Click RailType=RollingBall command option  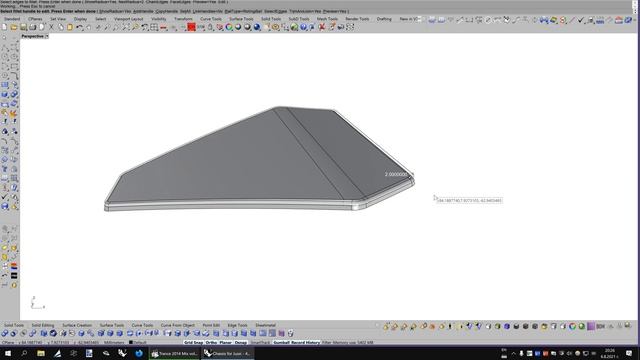pyautogui.click(x=243, y=11)
